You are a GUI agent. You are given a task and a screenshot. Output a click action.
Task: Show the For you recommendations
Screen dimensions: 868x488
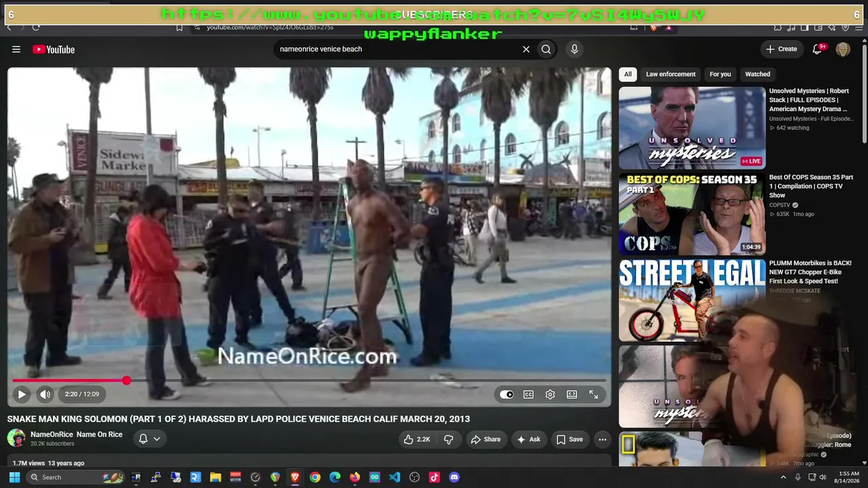[720, 74]
